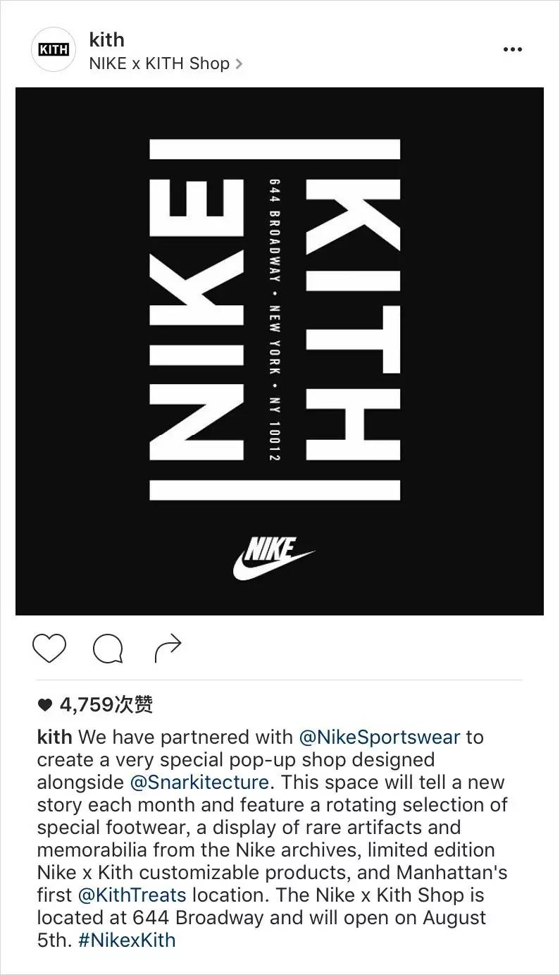Screen dimensions: 560x975
Task: Tap the black NIKE KITH post image
Action: [280, 351]
